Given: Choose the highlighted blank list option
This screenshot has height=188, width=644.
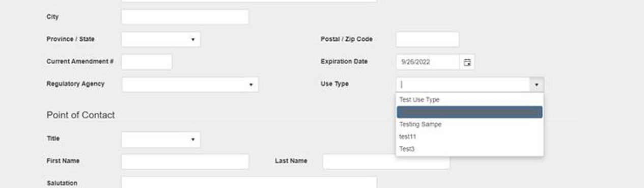Looking at the screenshot, I should (469, 112).
